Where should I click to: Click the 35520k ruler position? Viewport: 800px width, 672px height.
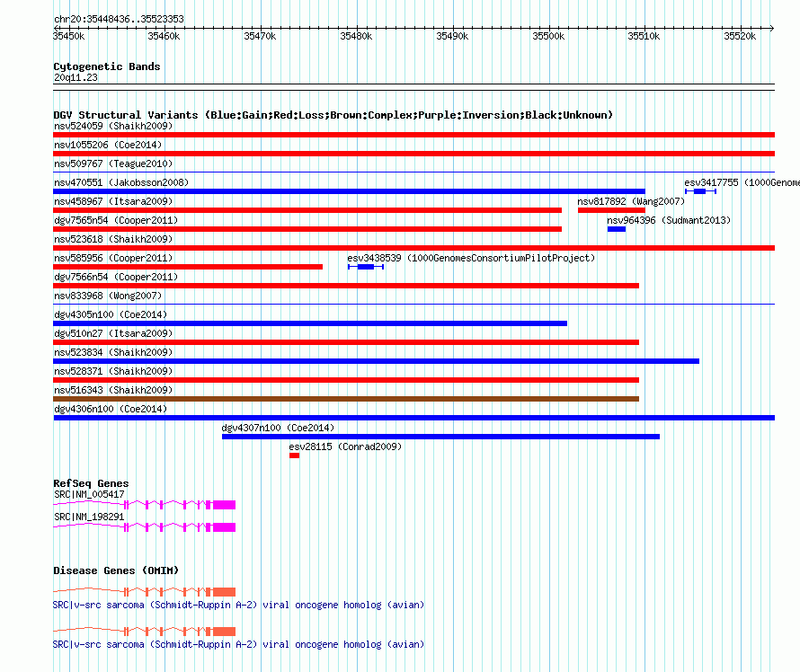tap(741, 36)
